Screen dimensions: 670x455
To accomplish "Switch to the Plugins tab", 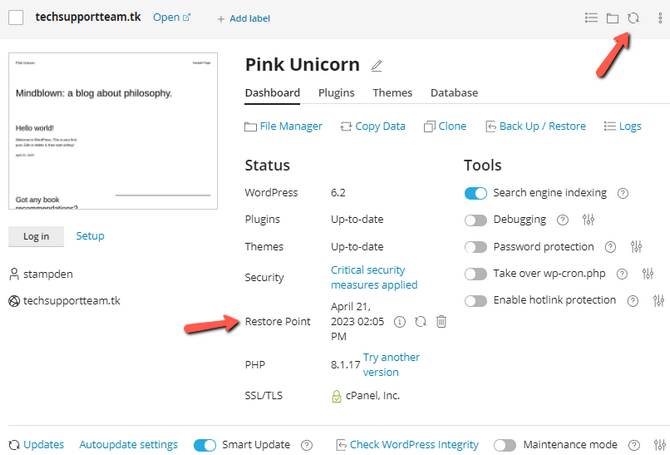I will point(336,93).
